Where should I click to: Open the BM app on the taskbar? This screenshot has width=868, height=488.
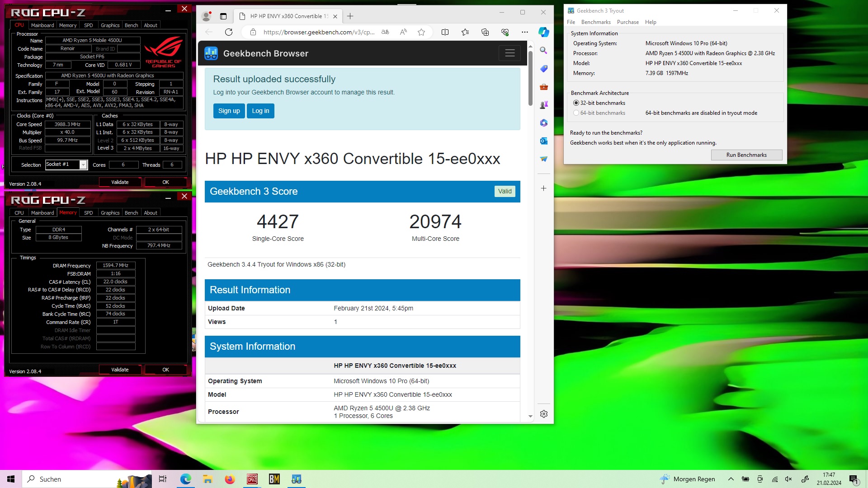coord(274,479)
